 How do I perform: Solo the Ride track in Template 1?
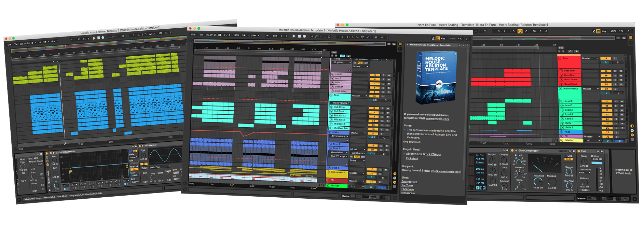point(383,84)
